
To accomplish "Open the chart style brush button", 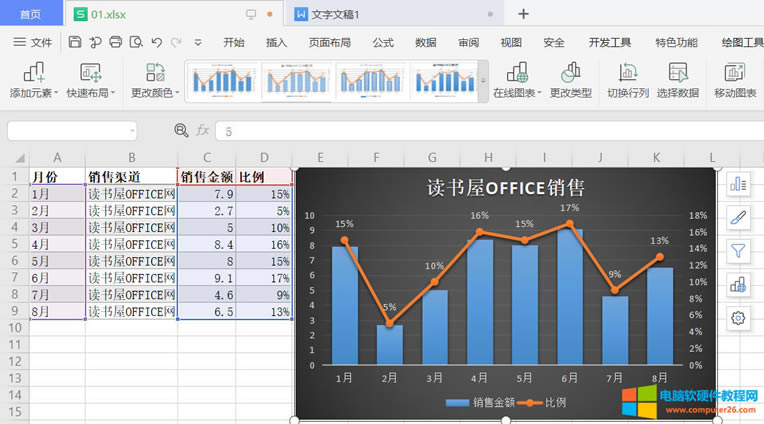I will tap(739, 217).
